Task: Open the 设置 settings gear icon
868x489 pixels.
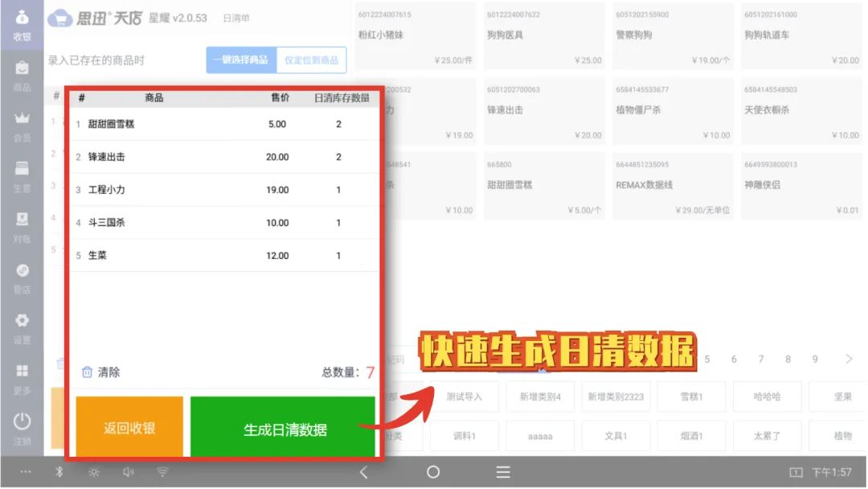Action: [x=22, y=327]
